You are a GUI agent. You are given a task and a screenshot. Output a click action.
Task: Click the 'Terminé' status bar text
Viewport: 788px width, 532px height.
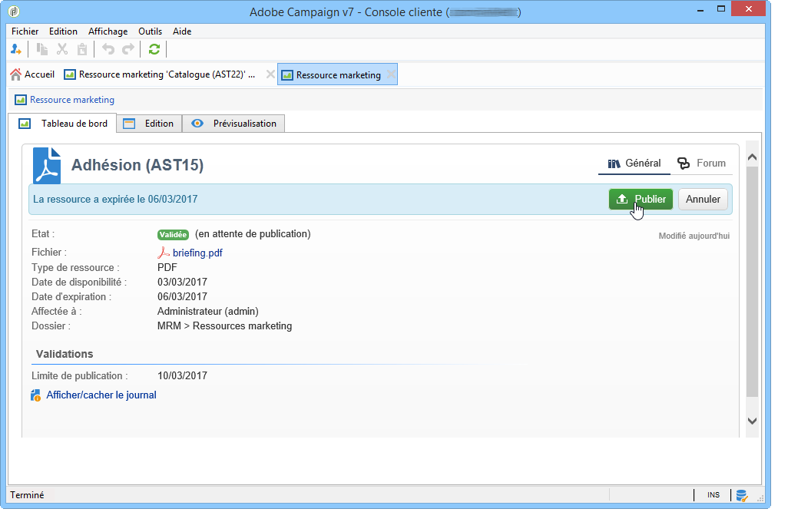pyautogui.click(x=27, y=495)
